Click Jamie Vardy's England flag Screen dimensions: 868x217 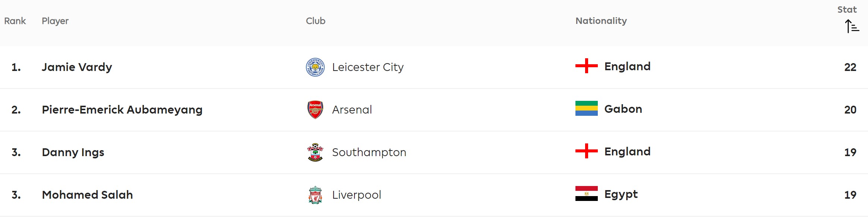point(587,66)
